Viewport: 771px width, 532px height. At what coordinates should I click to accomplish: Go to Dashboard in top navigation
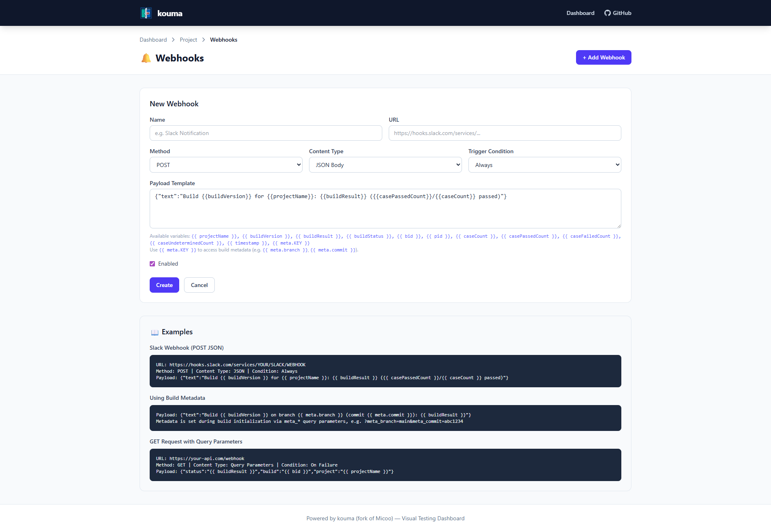[580, 13]
